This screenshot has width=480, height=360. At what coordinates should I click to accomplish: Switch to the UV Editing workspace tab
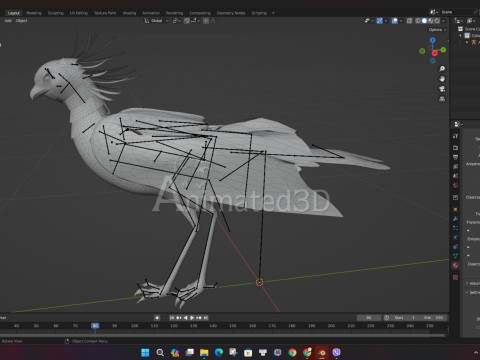(79, 13)
